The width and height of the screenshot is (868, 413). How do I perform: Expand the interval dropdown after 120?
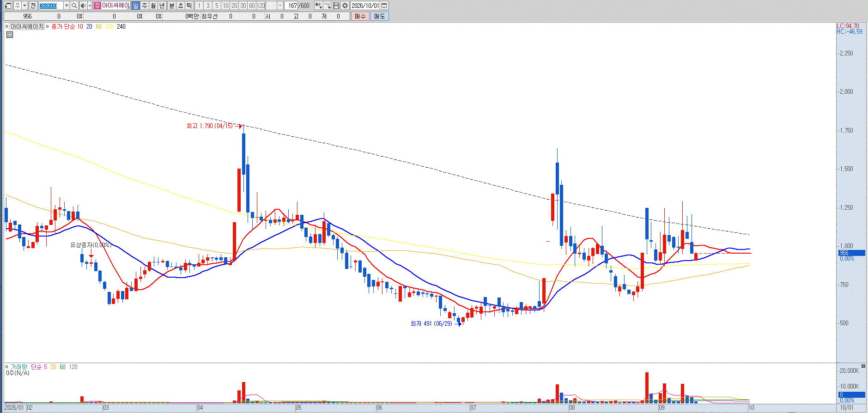pyautogui.click(x=280, y=6)
